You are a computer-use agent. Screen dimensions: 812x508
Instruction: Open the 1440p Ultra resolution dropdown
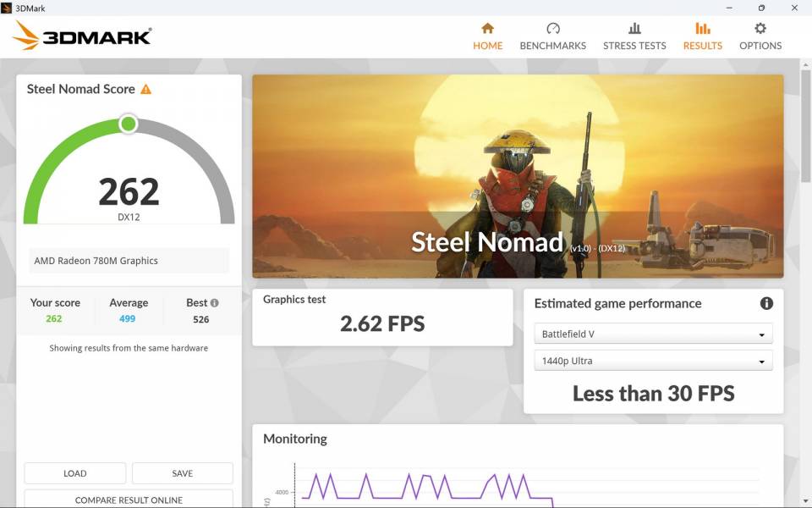click(x=653, y=361)
